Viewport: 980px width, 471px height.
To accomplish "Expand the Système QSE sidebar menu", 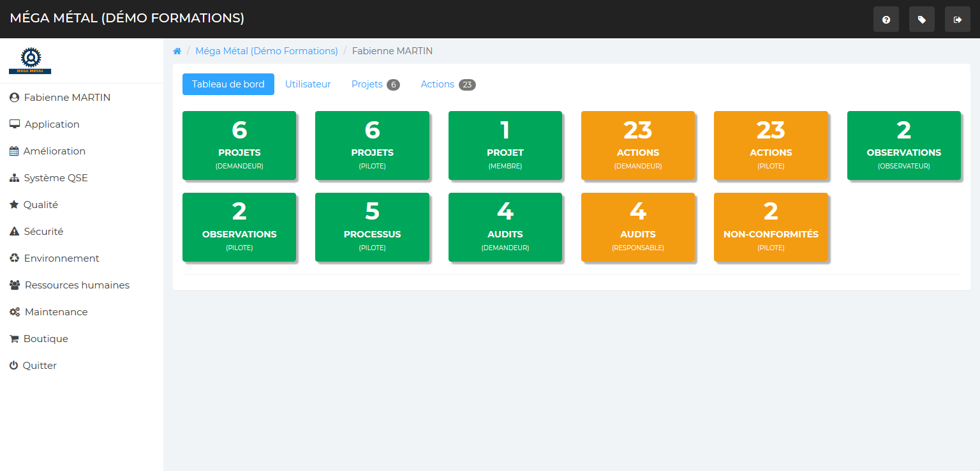I will (x=56, y=178).
